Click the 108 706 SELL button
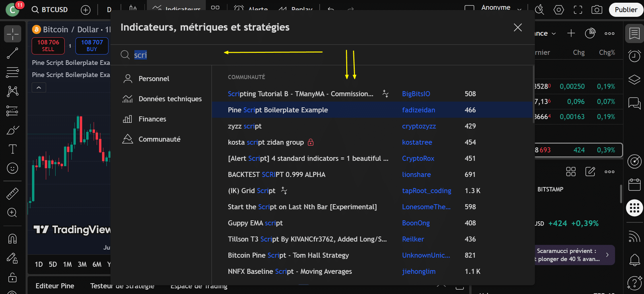Image resolution: width=644 pixels, height=294 pixels. click(x=48, y=46)
